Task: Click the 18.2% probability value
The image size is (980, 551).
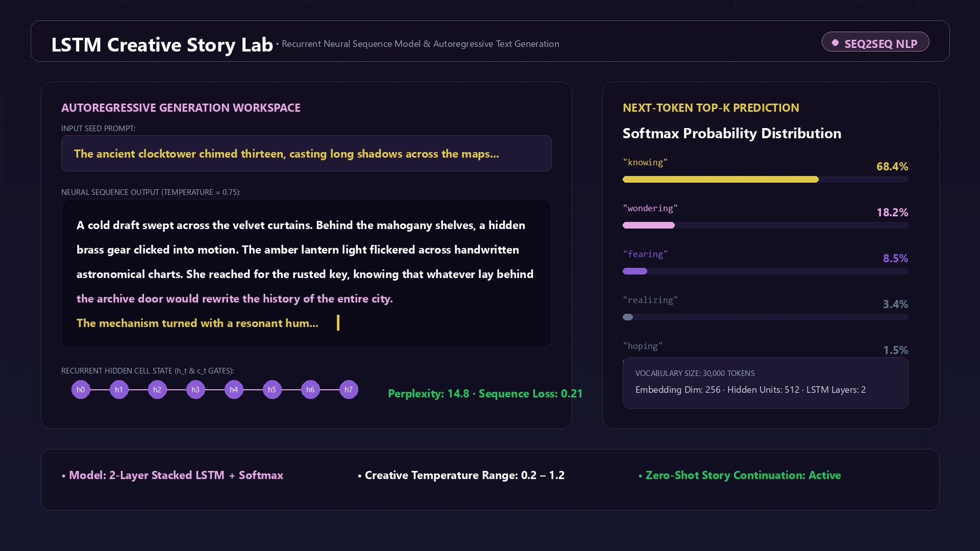Action: point(892,212)
